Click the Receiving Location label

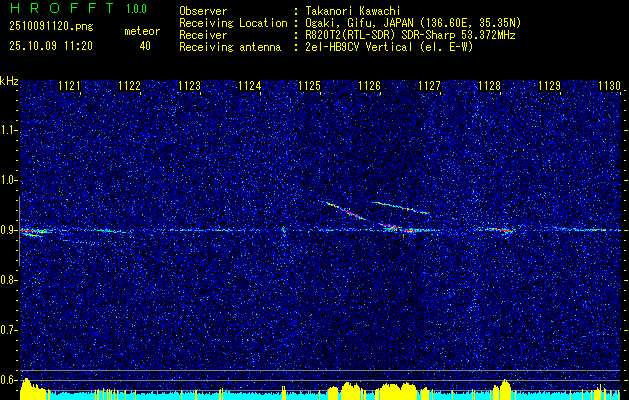coord(233,23)
